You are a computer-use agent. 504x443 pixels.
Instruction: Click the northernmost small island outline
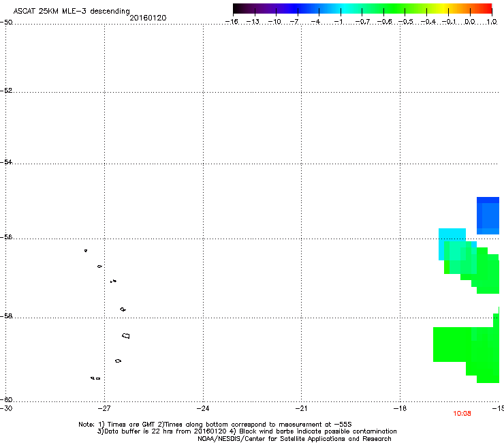[86, 250]
